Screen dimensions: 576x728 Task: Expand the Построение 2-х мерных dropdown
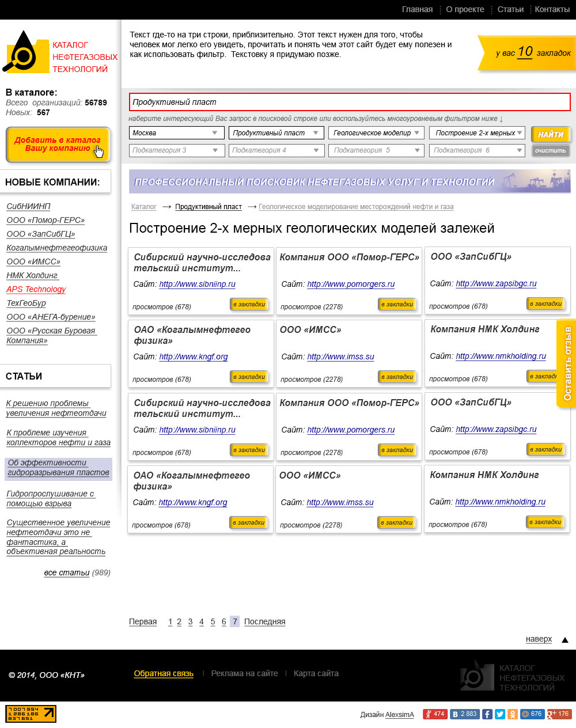477,133
